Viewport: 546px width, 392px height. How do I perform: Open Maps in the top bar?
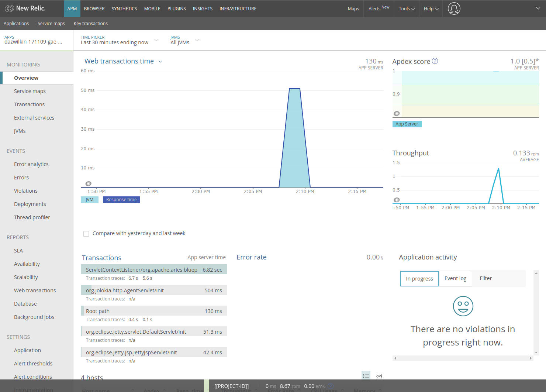(353, 8)
